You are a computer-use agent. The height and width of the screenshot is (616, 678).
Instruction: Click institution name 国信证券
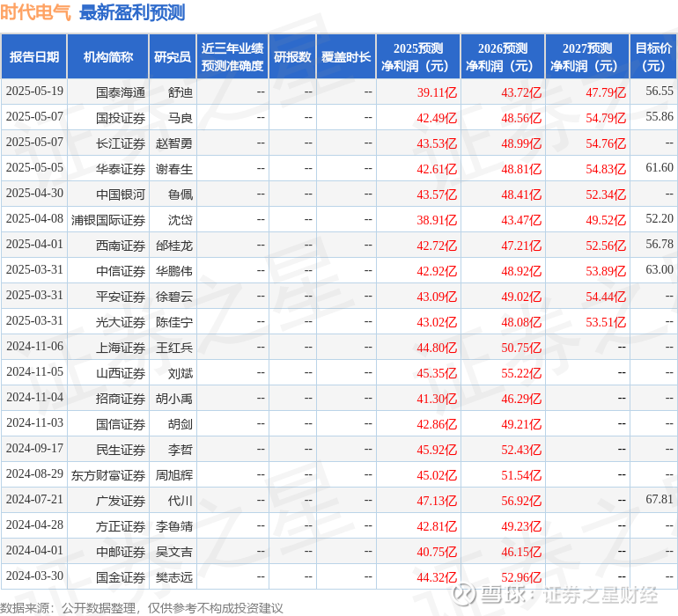pyautogui.click(x=121, y=424)
